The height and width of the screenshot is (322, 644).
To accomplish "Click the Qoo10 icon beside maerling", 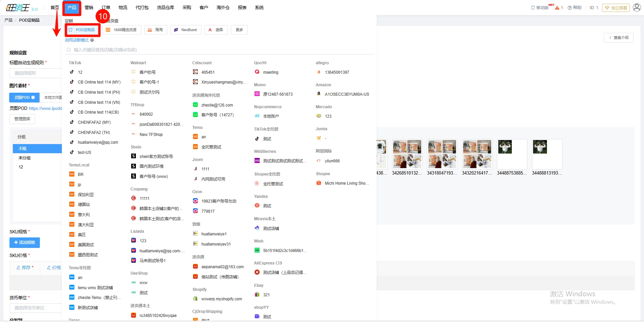I will tap(257, 72).
